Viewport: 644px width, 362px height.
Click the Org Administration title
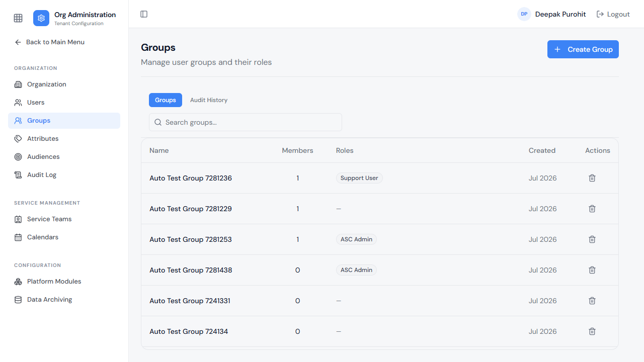pos(85,15)
